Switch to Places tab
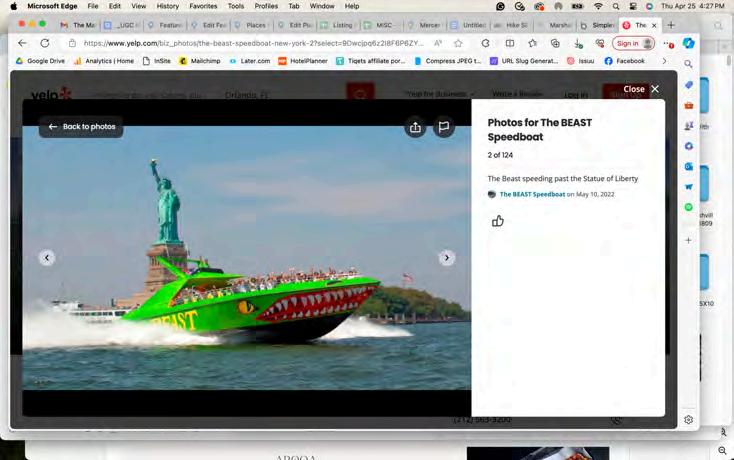This screenshot has height=460, width=734. click(250, 25)
